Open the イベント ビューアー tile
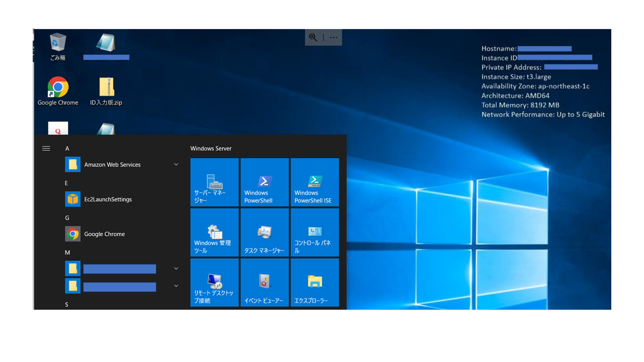Viewport: 644px width, 362px height. point(265,283)
